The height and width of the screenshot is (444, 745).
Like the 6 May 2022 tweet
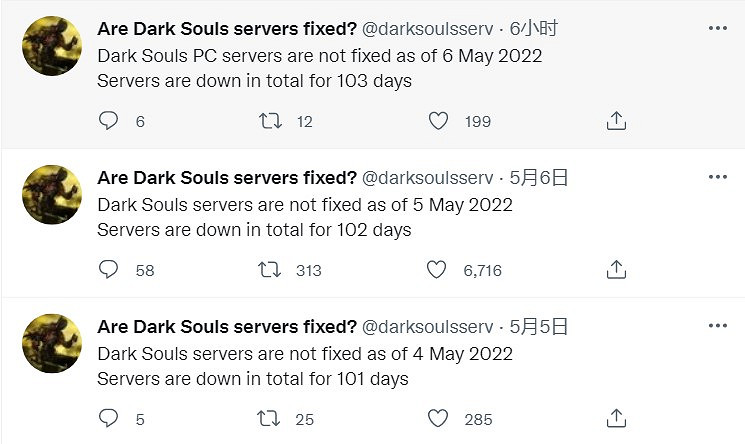[437, 121]
